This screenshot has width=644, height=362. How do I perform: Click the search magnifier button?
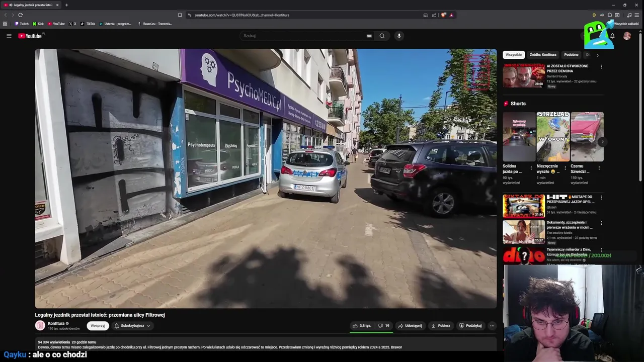382,36
